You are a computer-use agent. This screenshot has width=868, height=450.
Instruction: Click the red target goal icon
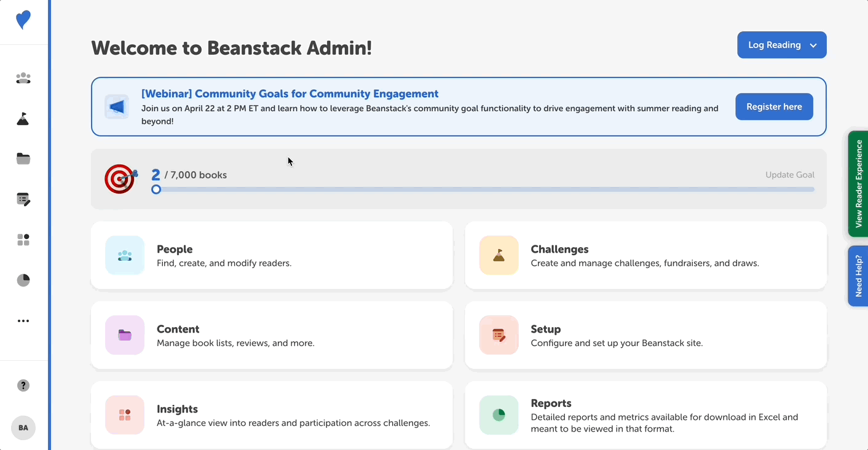[120, 179]
